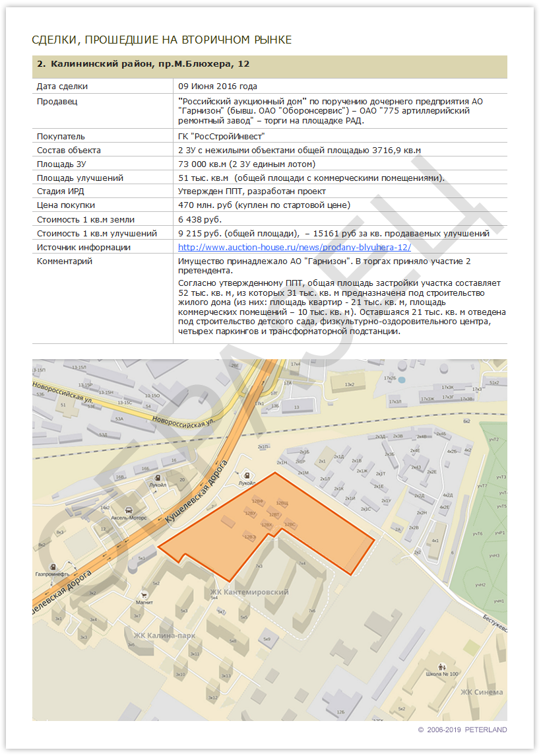Click the 'Источник информации' row label
This screenshot has width=541, height=756.
coord(83,248)
